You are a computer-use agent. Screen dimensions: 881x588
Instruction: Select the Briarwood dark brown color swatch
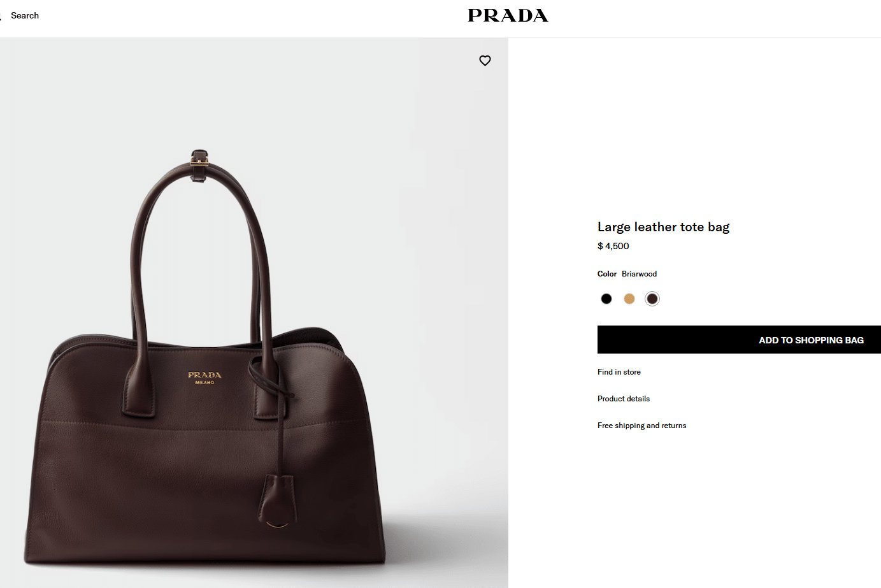click(x=652, y=299)
